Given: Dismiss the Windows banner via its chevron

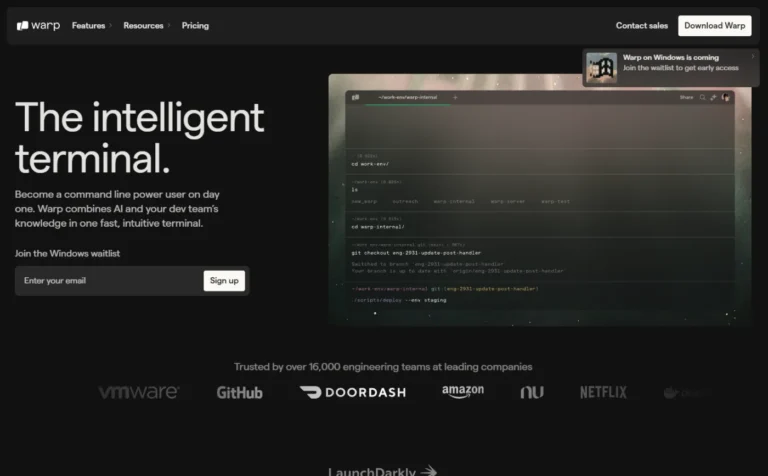Looking at the screenshot, I should pyautogui.click(x=753, y=57).
